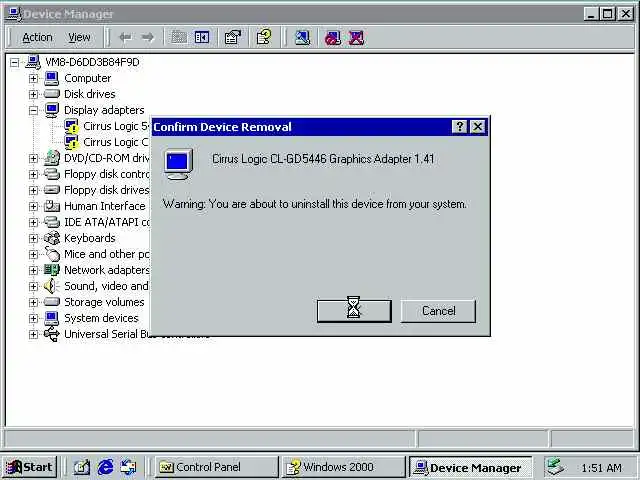This screenshot has height=480, width=640.
Task: Click the OK button showing hourglass
Action: (354, 311)
